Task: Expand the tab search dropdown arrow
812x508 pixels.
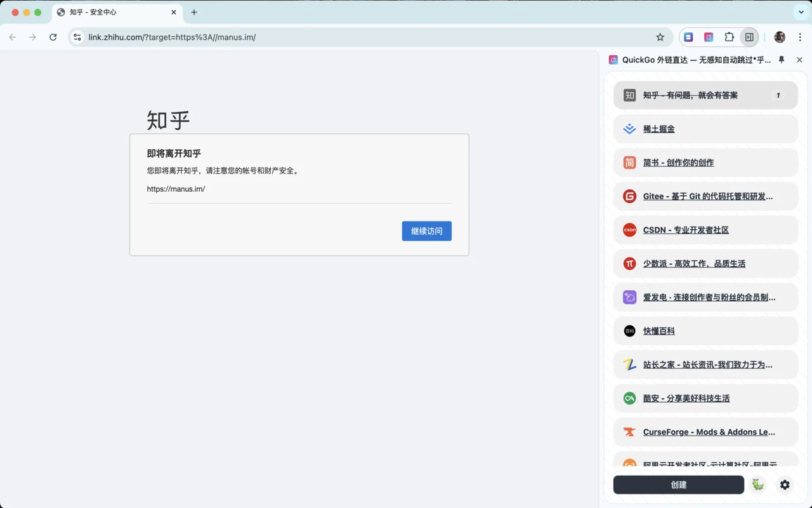Action: pyautogui.click(x=801, y=12)
